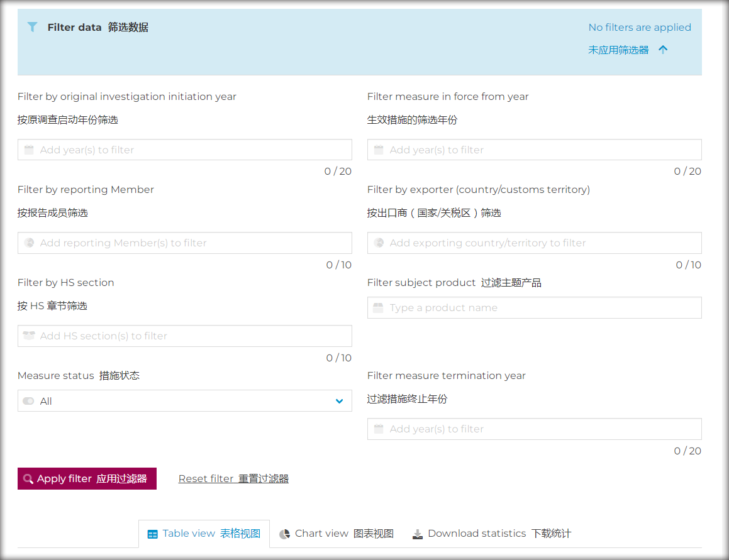Screen dimensions: 729x560
Task: Click the 'Filter measure termination year' label
Action: point(447,375)
